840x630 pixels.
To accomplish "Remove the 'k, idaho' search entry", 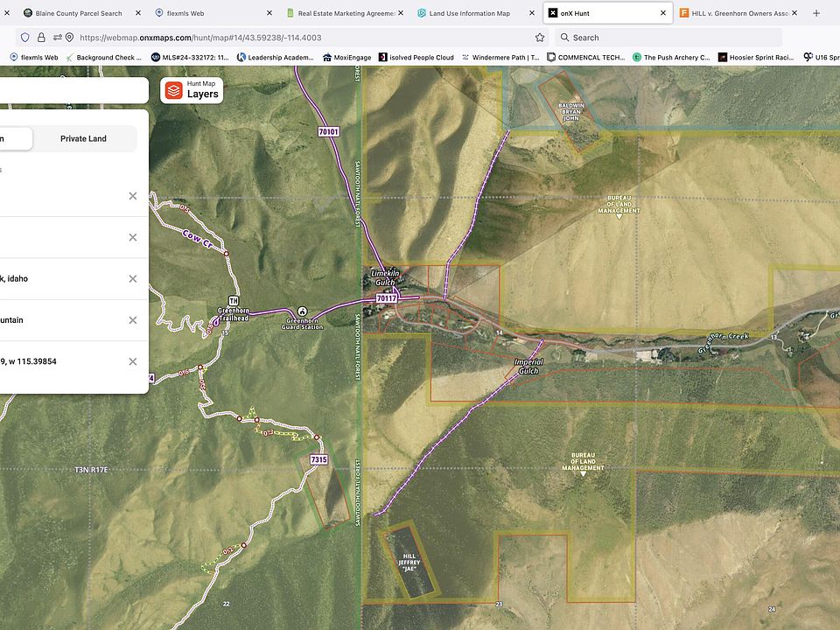I will click(x=133, y=278).
